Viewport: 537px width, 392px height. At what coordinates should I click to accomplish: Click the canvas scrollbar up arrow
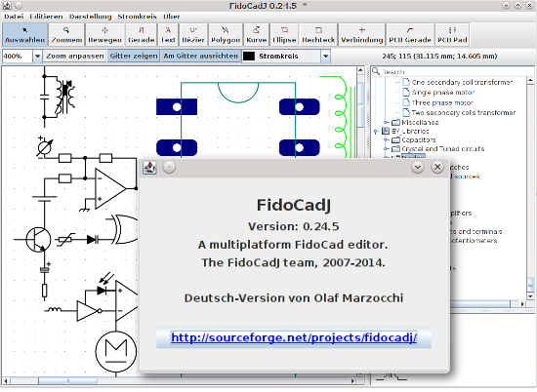click(x=360, y=70)
